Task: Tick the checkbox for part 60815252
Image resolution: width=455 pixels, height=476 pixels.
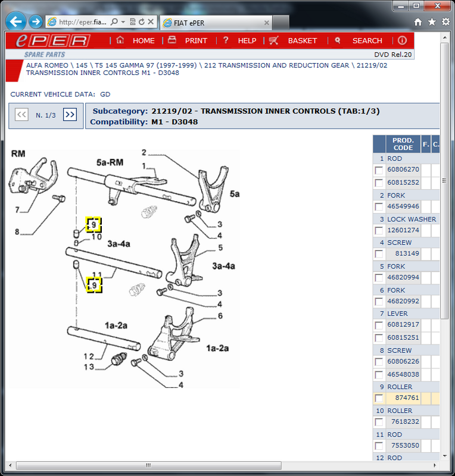Action: click(379, 183)
